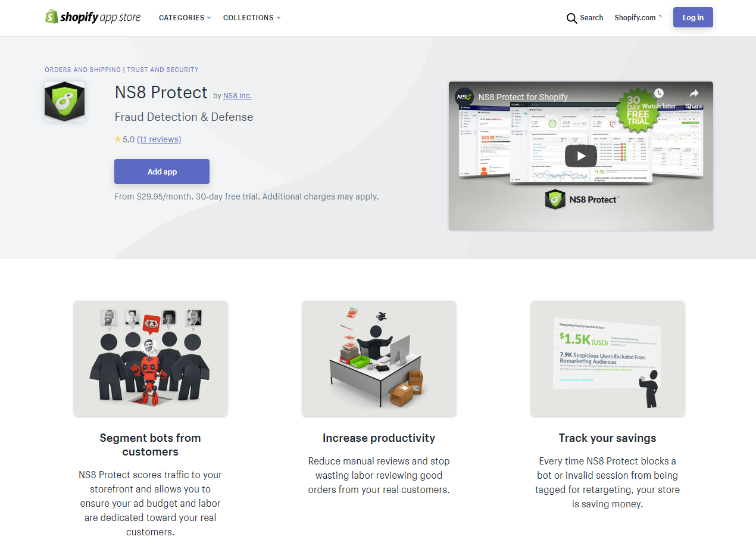The image size is (756, 552).
Task: Open the 11 reviews link
Action: click(x=159, y=139)
